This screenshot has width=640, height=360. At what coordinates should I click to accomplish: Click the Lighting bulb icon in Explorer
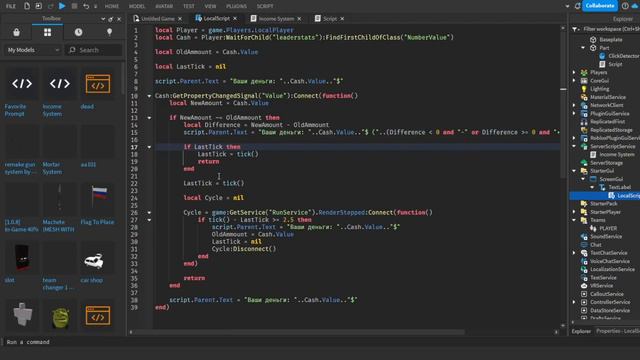584,89
